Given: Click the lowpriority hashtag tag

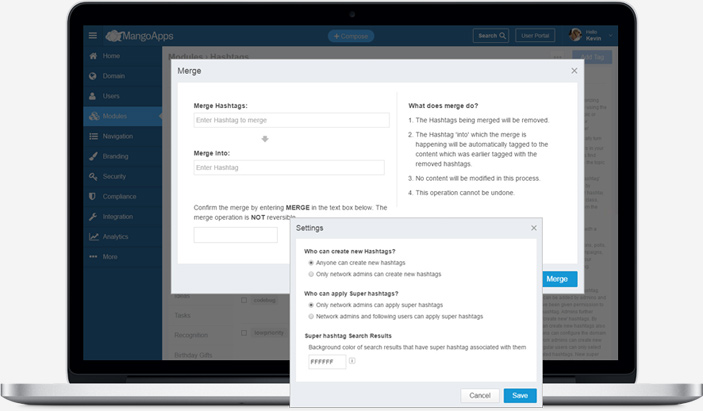Looking at the screenshot, I should pyautogui.click(x=269, y=333).
